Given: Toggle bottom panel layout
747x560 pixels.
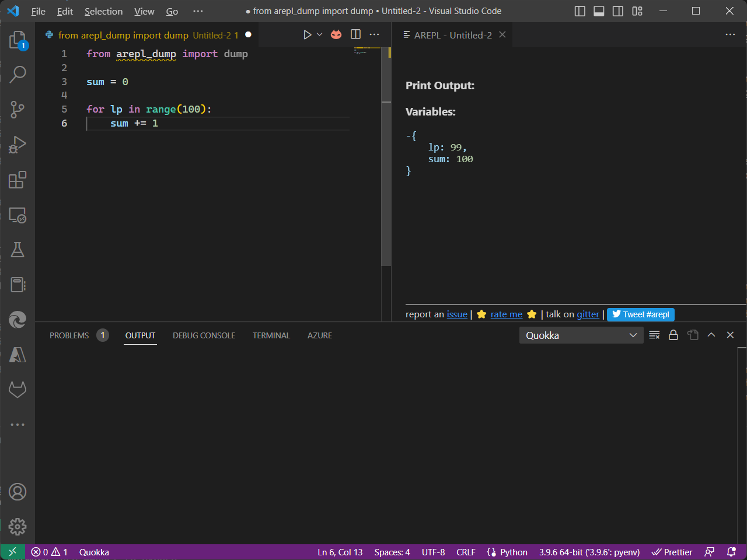Looking at the screenshot, I should 599,11.
